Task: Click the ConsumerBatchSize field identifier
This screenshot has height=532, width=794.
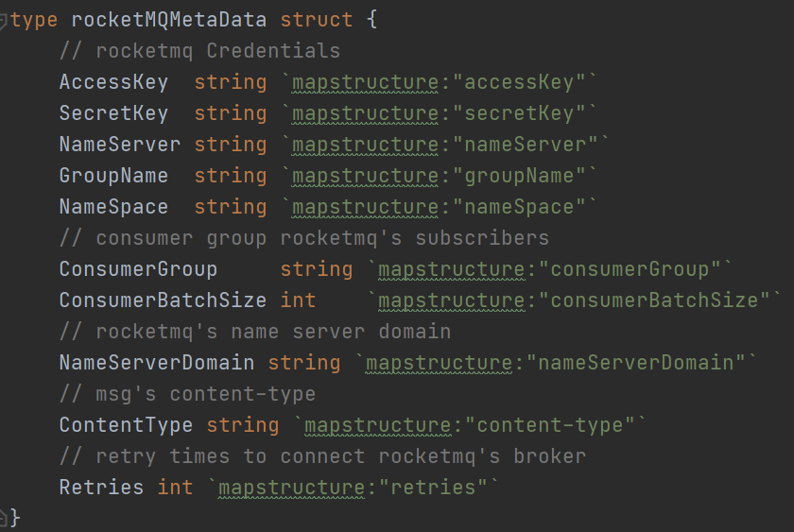Action: coord(163,300)
